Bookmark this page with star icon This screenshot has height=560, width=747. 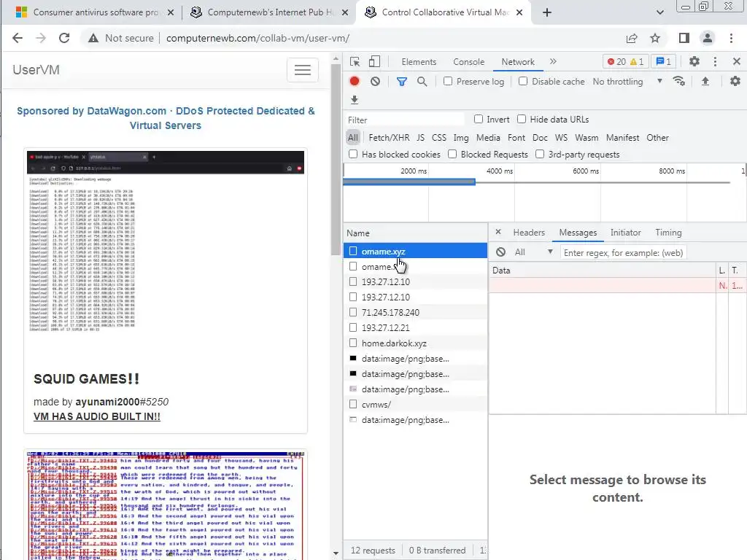tap(656, 38)
